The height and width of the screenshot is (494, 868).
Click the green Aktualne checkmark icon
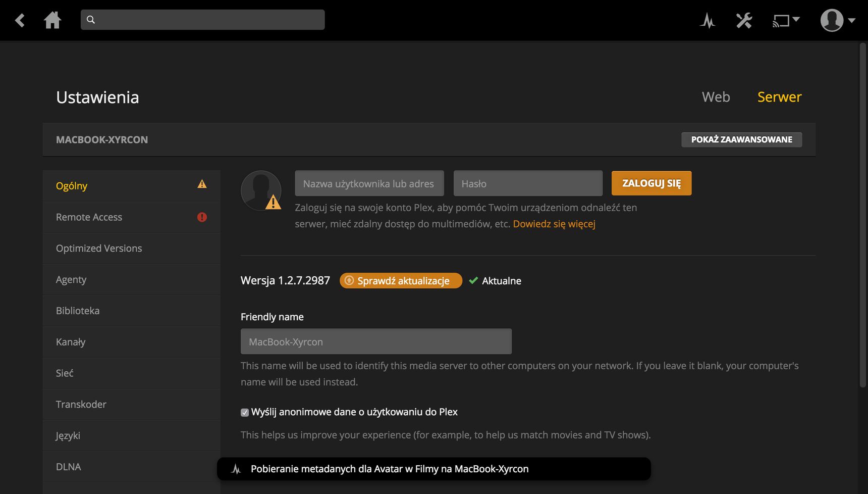pyautogui.click(x=473, y=280)
